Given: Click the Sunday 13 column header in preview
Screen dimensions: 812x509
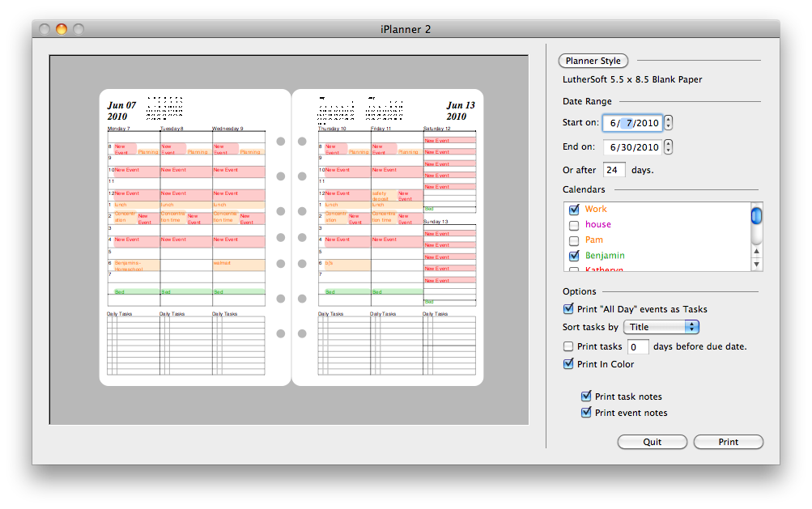Looking at the screenshot, I should point(436,222).
